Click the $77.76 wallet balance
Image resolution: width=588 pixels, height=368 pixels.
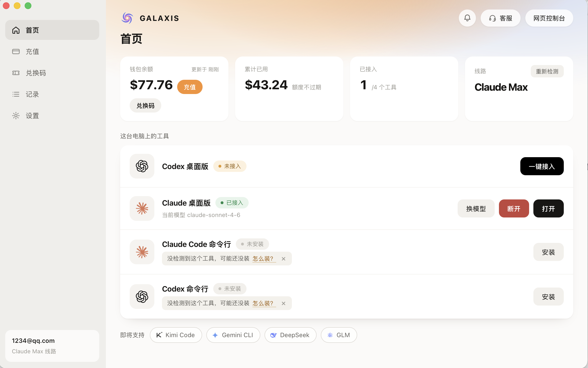click(151, 85)
